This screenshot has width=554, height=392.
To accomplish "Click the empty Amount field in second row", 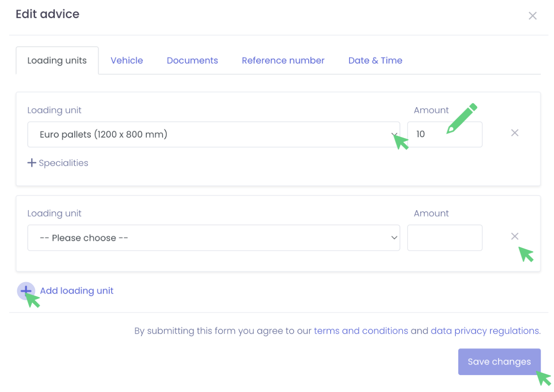I will point(444,238).
